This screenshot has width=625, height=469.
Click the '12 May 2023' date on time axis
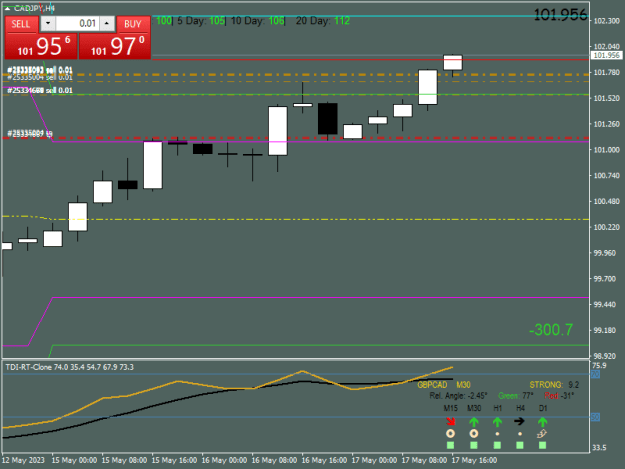point(23,460)
